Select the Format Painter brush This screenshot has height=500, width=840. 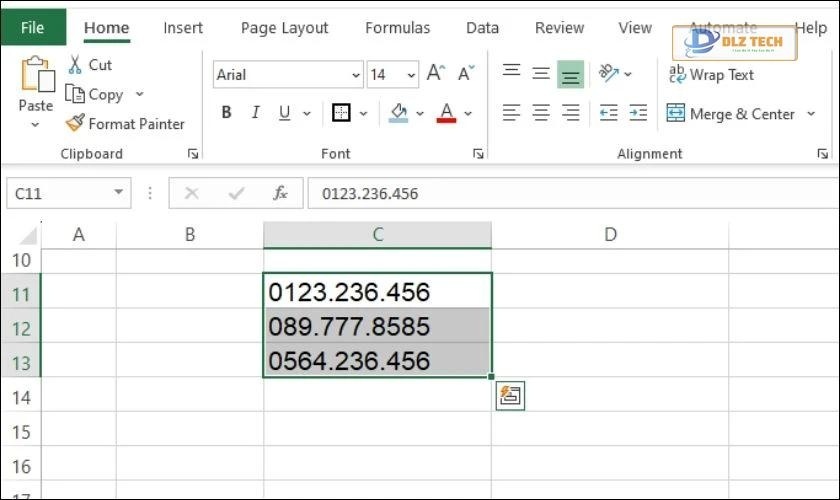(x=75, y=124)
